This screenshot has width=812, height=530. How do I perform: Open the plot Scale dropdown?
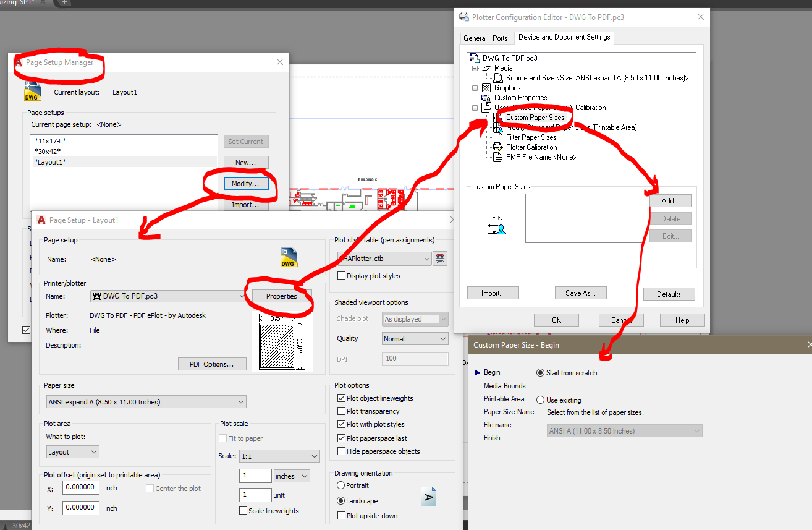279,456
